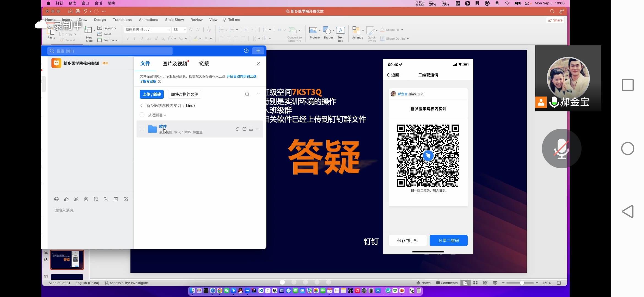Image resolution: width=644 pixels, height=297 pixels.
Task: Toggle the select-all files checkbox
Action: pyautogui.click(x=142, y=115)
